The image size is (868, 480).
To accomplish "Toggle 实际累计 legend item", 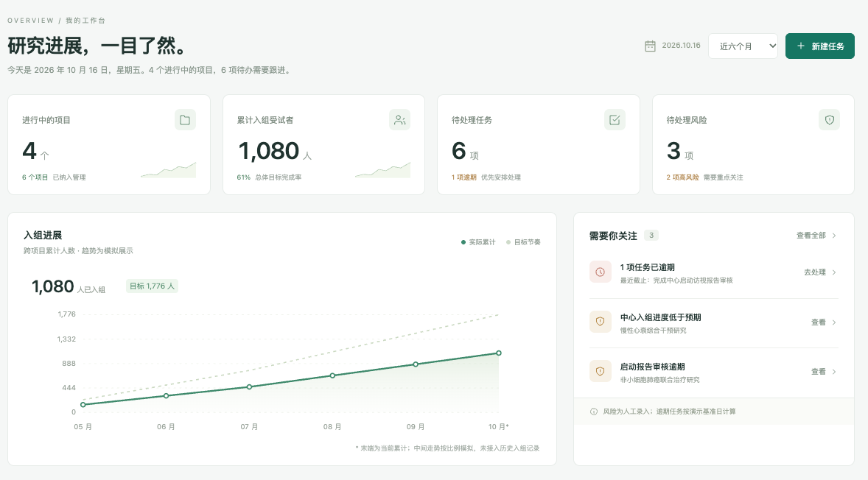I will tap(478, 242).
